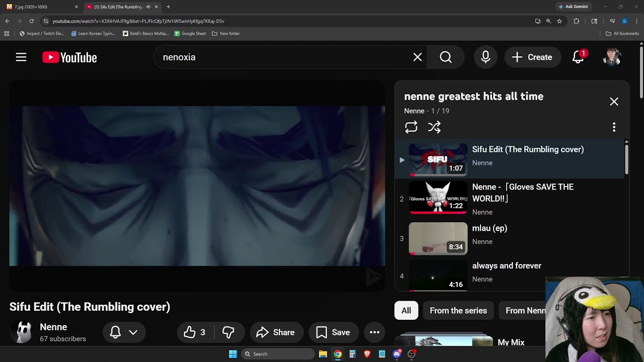Open OBS Studio from the taskbar
The width and height of the screenshot is (644, 362).
click(412, 354)
